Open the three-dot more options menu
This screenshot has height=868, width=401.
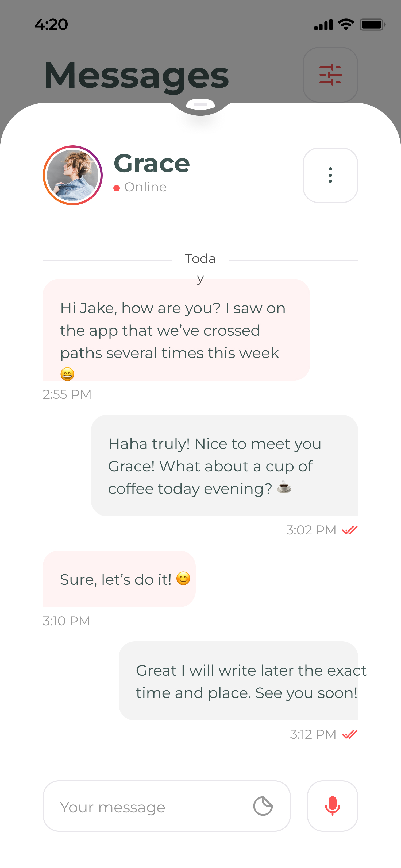[330, 175]
